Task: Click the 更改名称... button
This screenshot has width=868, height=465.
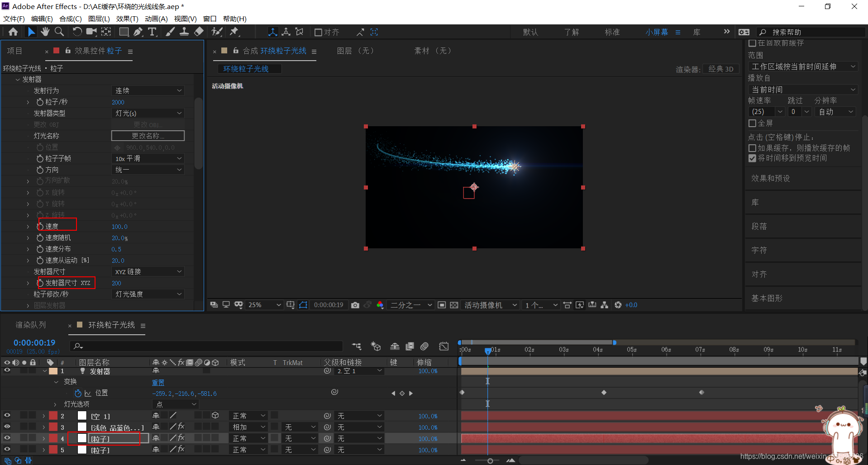Action: (x=148, y=136)
